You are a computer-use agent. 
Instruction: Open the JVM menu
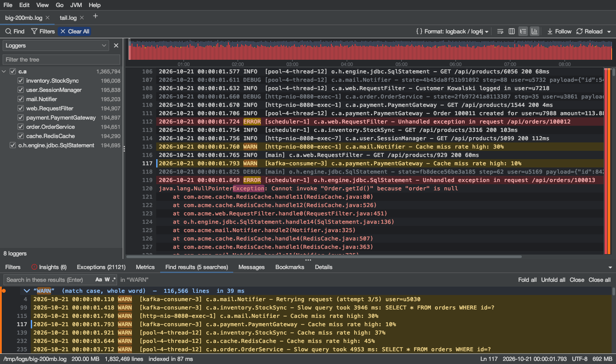point(76,5)
